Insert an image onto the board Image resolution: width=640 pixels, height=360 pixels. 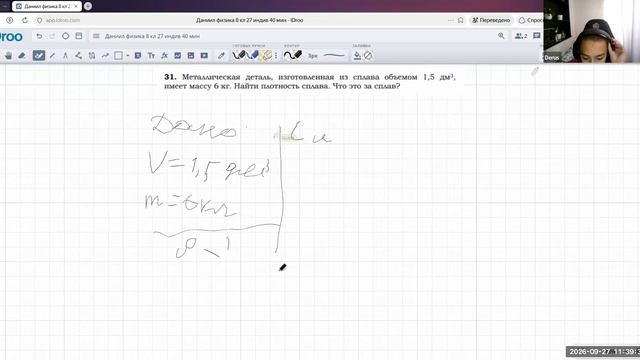[x=191, y=56]
